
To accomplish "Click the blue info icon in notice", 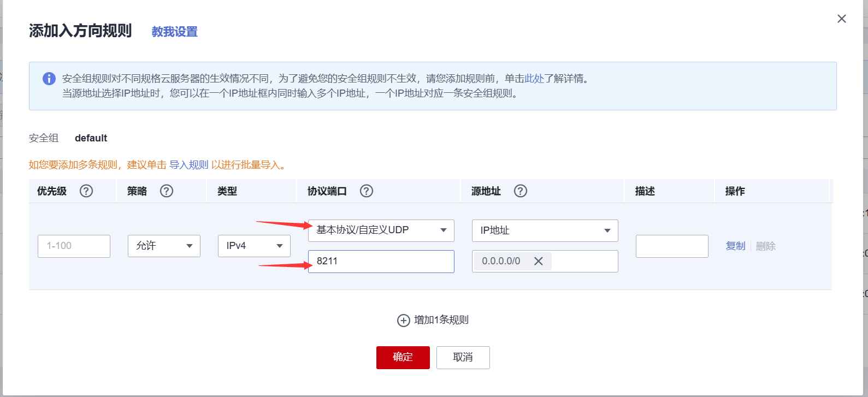I will coord(49,79).
